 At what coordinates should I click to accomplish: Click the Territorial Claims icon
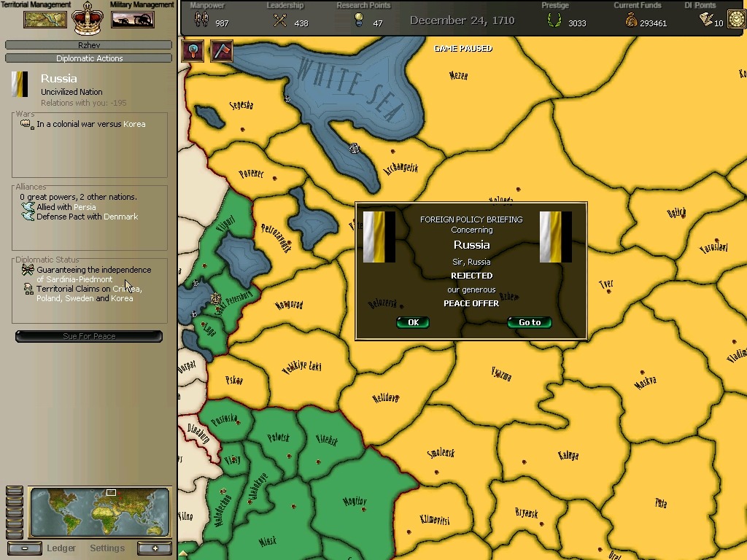[x=28, y=289]
